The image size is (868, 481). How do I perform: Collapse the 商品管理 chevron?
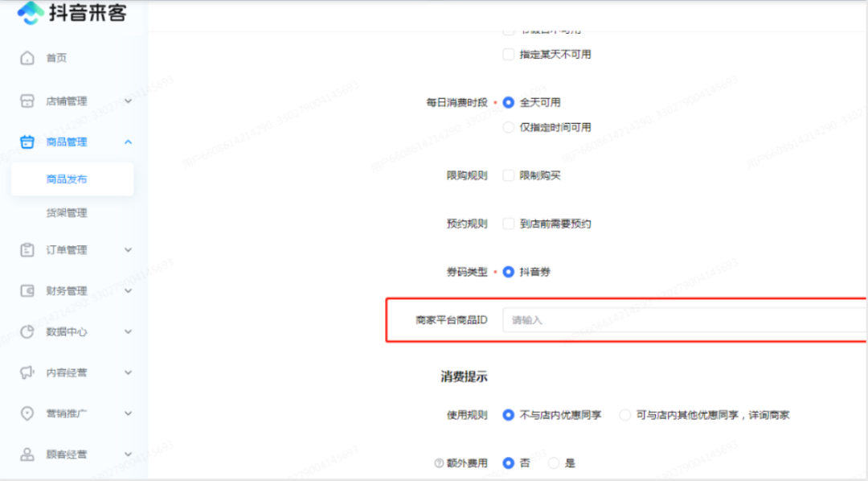click(x=128, y=142)
